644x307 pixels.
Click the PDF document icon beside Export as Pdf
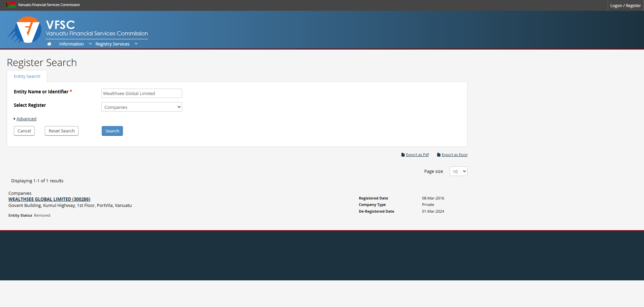(403, 155)
